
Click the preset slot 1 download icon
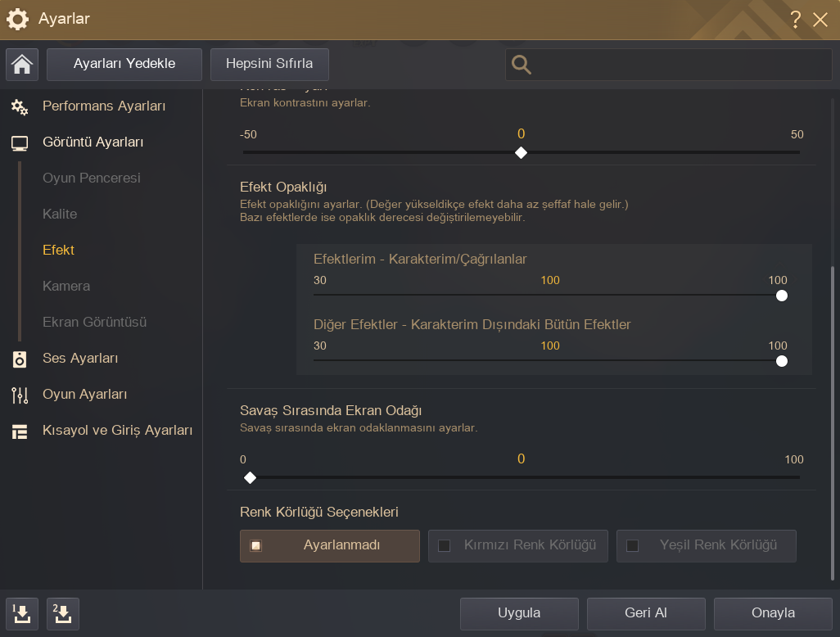coord(22,613)
